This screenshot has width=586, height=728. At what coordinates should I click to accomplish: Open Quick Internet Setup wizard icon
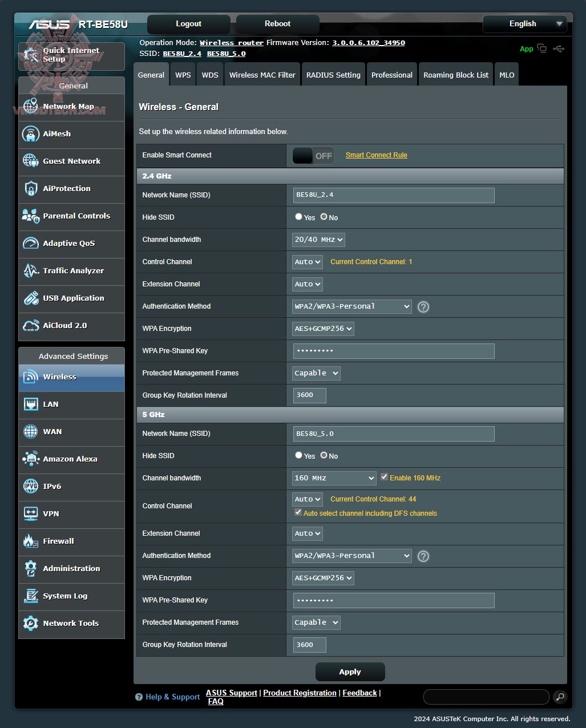click(31, 55)
